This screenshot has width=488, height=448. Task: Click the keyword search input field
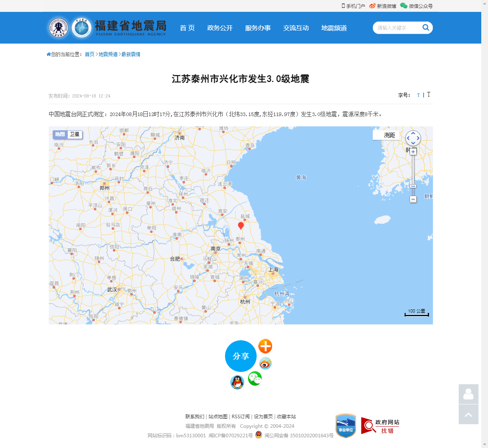396,28
